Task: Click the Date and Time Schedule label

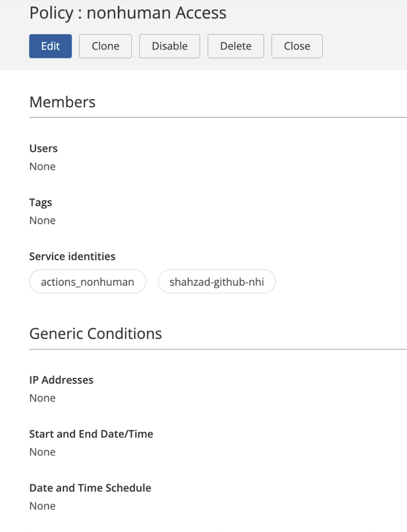Action: point(90,488)
